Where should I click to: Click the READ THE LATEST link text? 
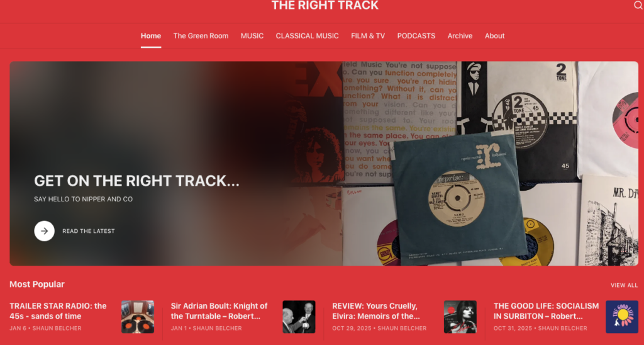coord(89,231)
